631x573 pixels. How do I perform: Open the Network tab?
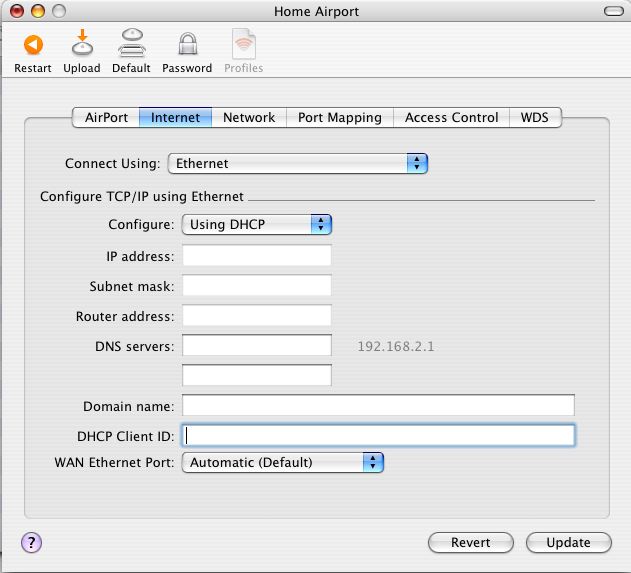pyautogui.click(x=249, y=117)
